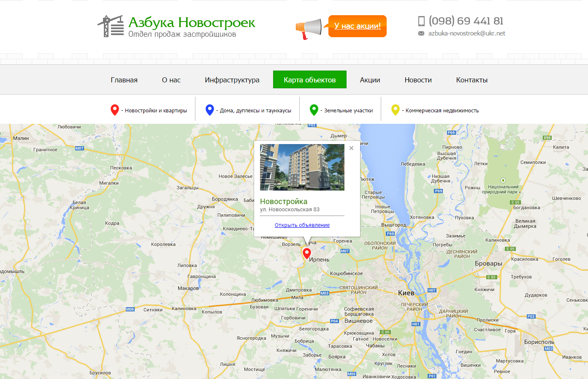Click the Борисполь label on the map
This screenshot has width=588, height=379.
click(539, 342)
